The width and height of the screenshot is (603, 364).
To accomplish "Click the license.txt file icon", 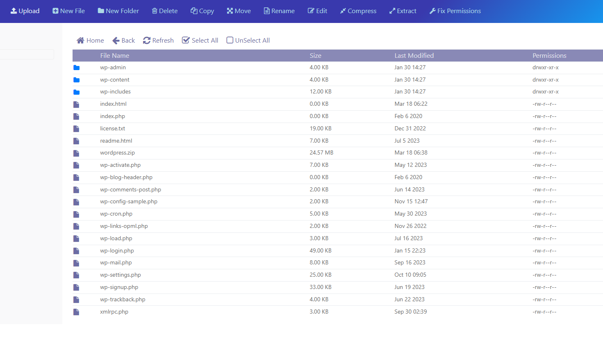I will (x=76, y=129).
